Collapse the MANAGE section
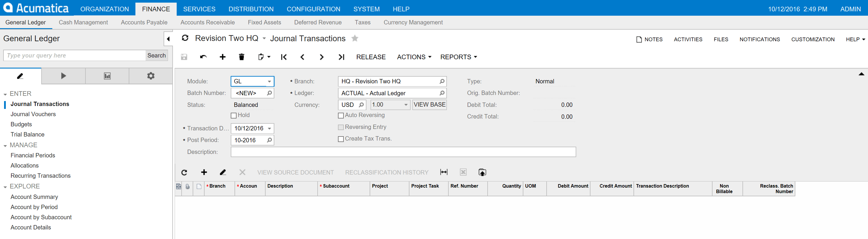The image size is (868, 239). [5, 146]
